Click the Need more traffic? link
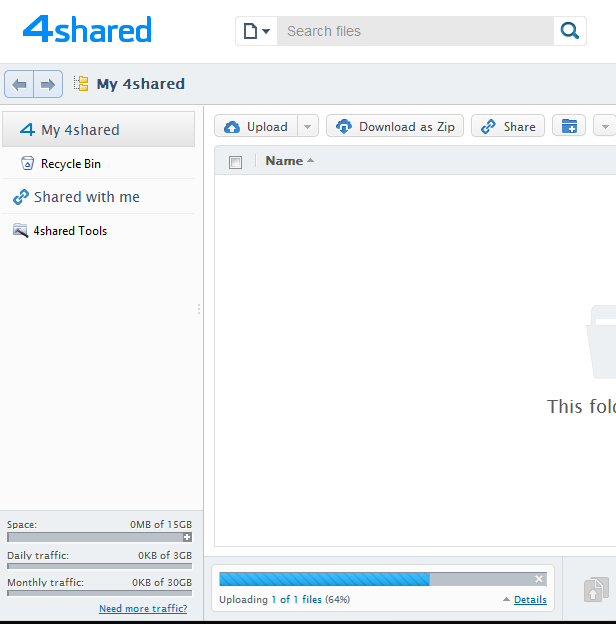Image resolution: width=616 pixels, height=624 pixels. pyautogui.click(x=143, y=608)
